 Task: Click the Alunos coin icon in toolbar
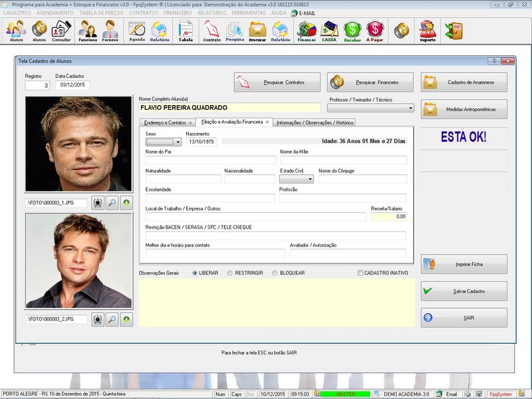39,31
